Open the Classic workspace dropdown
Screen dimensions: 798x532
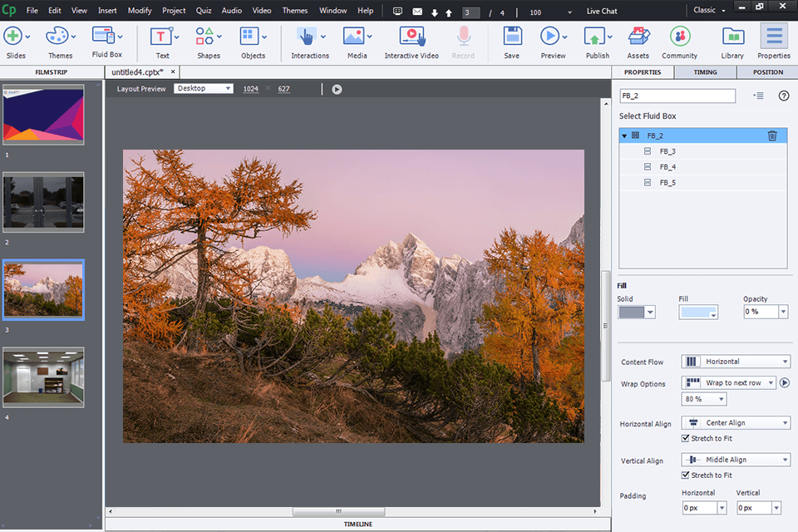click(x=709, y=10)
